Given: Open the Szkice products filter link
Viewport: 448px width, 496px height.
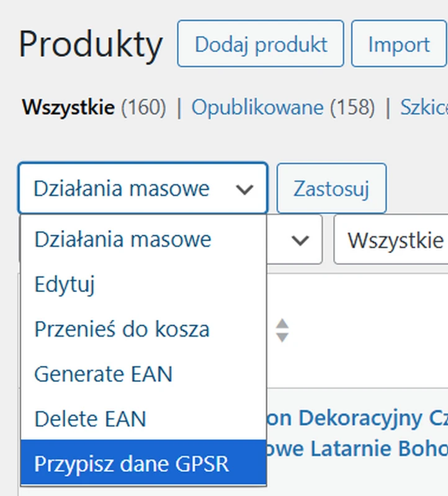Looking at the screenshot, I should pyautogui.click(x=424, y=108).
